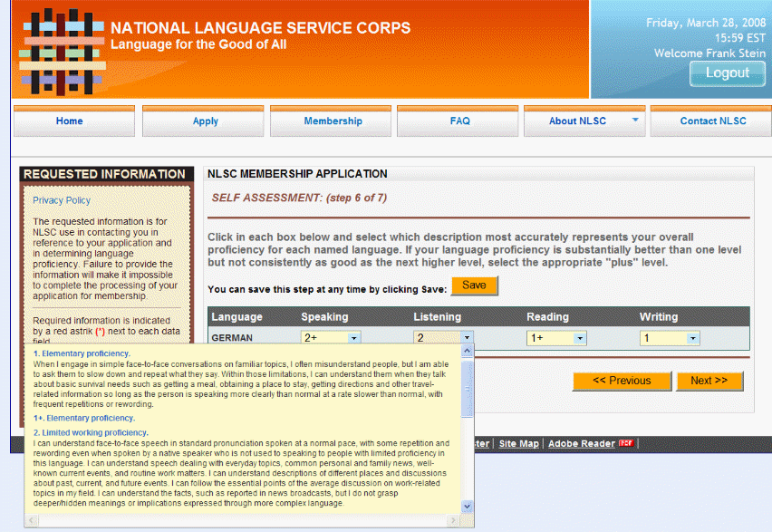Screen dimensions: 772x532
Task: Click the NLSC MEMBERSHIP APPLICATION heading
Action: (x=297, y=174)
